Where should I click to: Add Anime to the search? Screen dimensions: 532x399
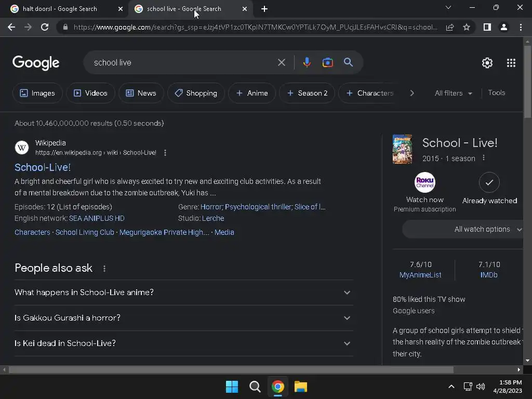click(x=252, y=93)
